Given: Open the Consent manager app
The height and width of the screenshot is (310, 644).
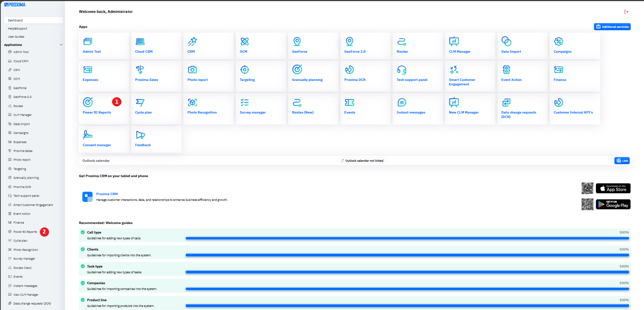Looking at the screenshot, I should coord(103,139).
